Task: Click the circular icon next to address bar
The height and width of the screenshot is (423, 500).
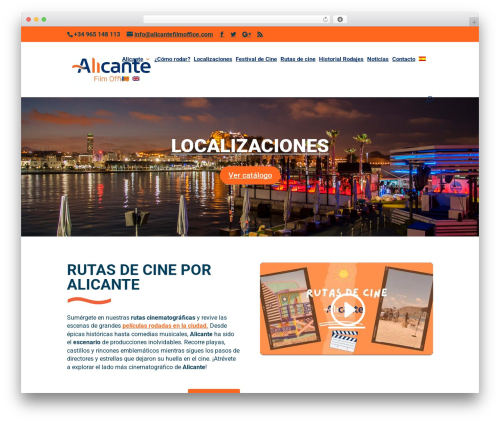Action: (x=340, y=19)
